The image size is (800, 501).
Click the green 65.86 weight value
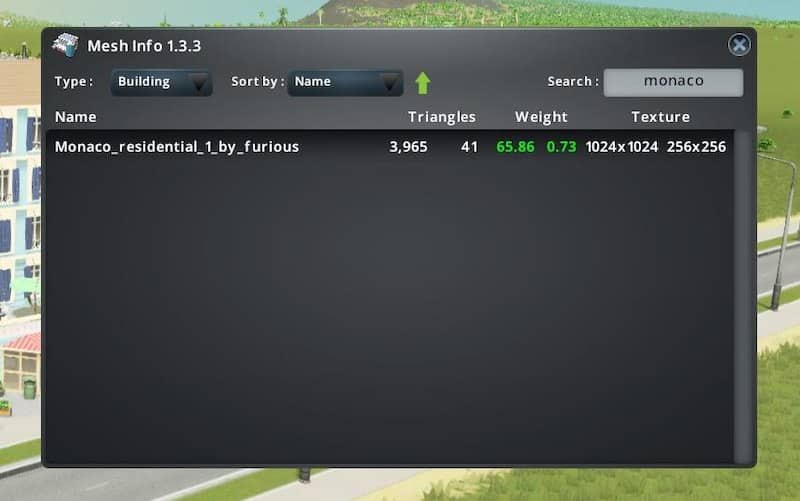(515, 147)
